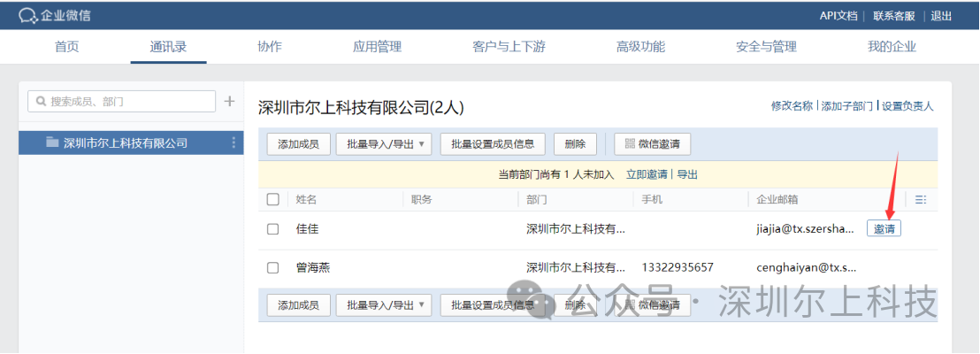The width and height of the screenshot is (980, 354).
Task: Click the top 添加成员 button
Action: pyautogui.click(x=298, y=144)
